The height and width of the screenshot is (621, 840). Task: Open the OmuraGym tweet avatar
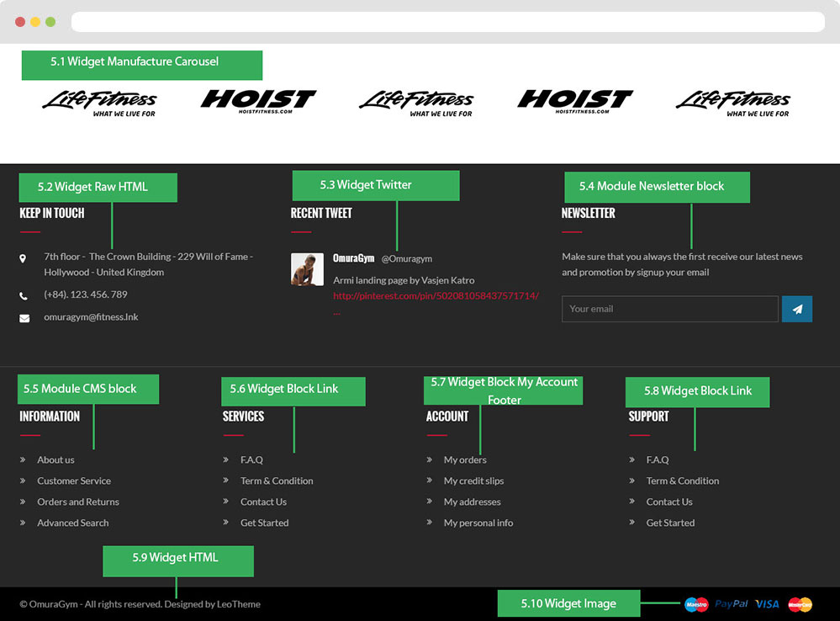coord(307,269)
